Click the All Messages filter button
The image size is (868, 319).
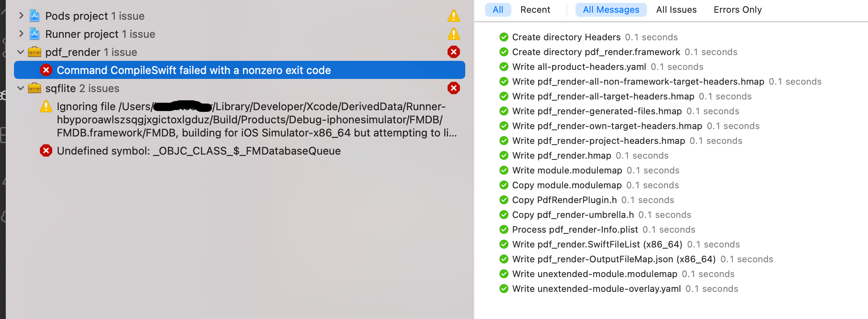tap(611, 9)
